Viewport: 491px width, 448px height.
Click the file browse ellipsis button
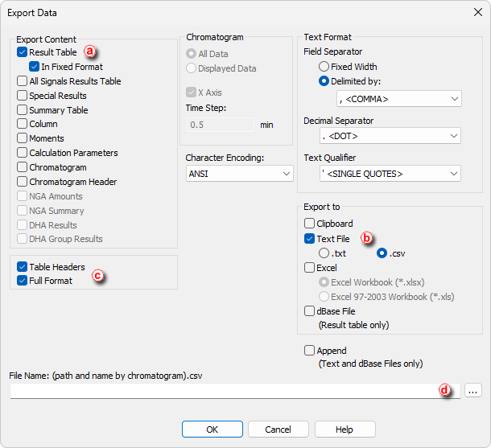[x=472, y=390]
